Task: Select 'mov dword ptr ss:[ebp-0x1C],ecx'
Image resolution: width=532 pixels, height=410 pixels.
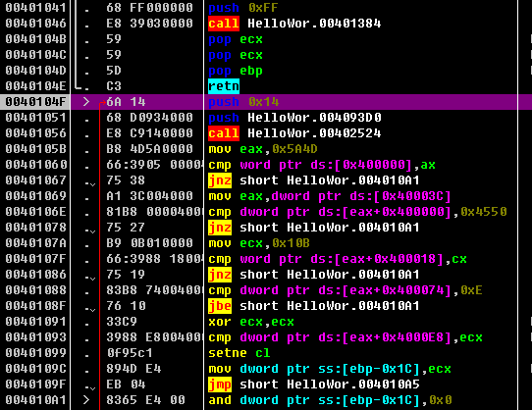Action: tap(330, 369)
